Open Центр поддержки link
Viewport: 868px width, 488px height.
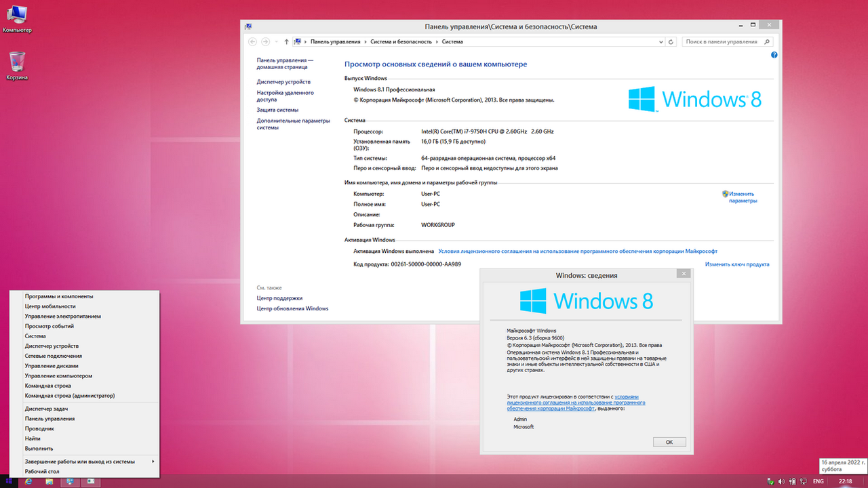[x=279, y=298]
